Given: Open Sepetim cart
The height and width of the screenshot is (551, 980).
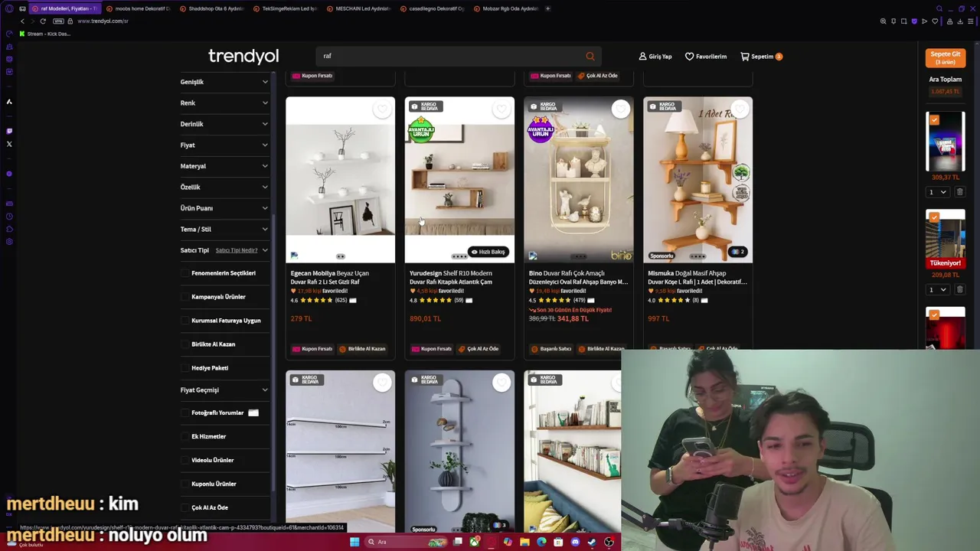Looking at the screenshot, I should 761,56.
